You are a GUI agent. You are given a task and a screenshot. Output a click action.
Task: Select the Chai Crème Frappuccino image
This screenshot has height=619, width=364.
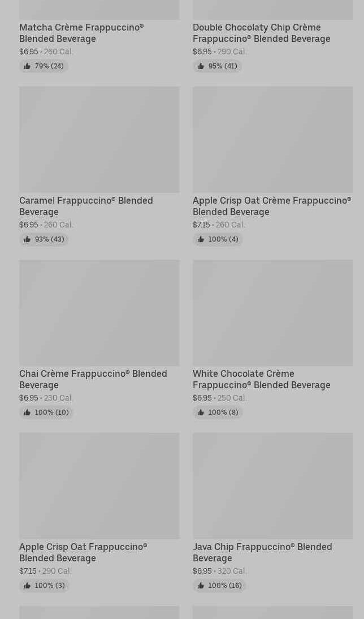tap(99, 312)
